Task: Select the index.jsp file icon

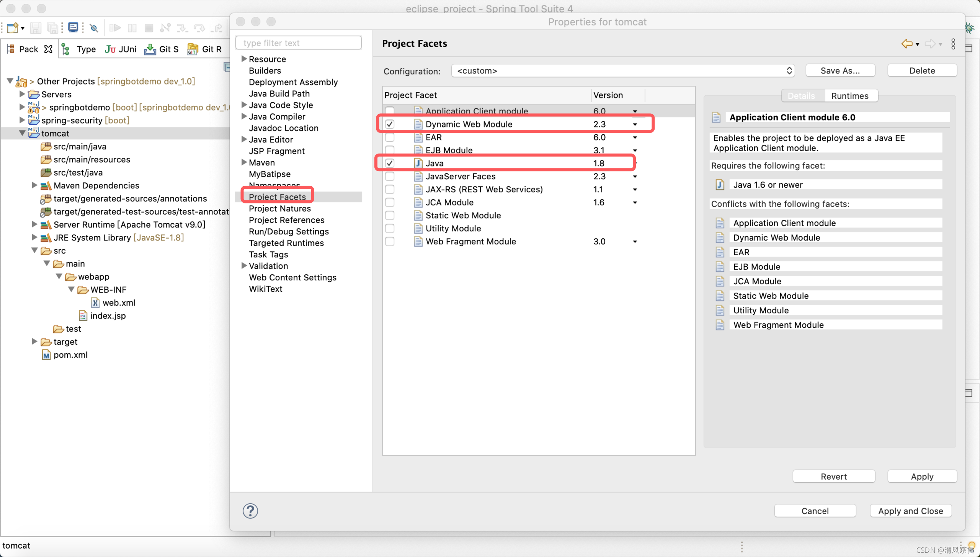Action: point(83,316)
